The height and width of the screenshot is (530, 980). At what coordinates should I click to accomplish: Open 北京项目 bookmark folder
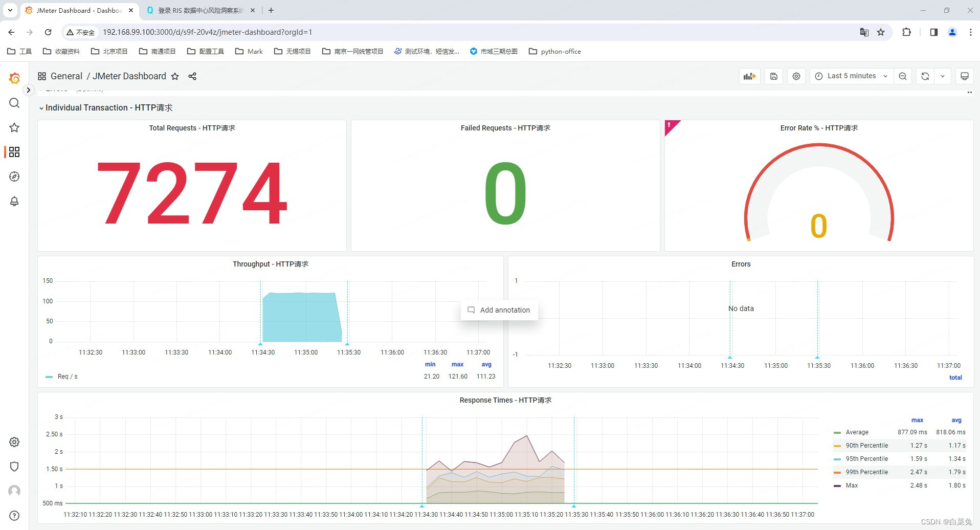click(109, 51)
